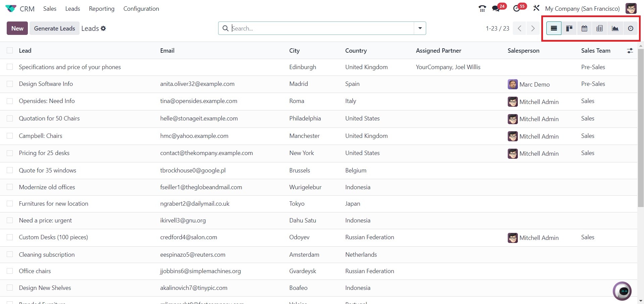Open the Calendar view
Screen dimensions: 644x304
pos(584,29)
